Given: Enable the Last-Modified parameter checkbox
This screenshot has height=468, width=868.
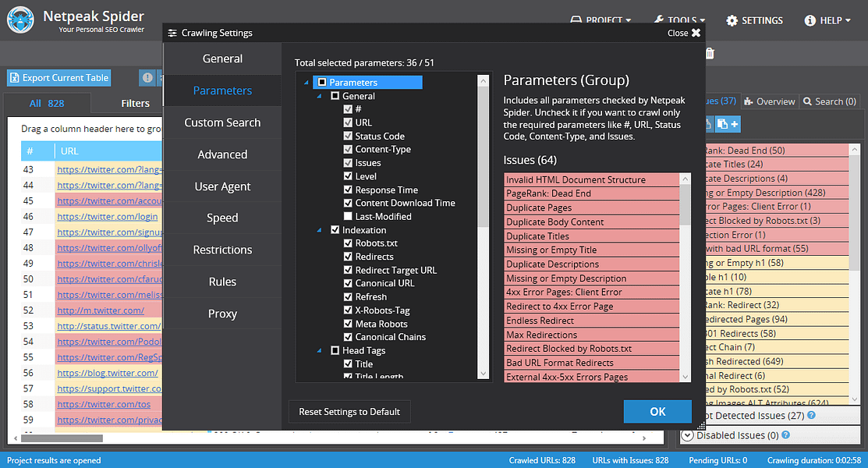Looking at the screenshot, I should 348,216.
